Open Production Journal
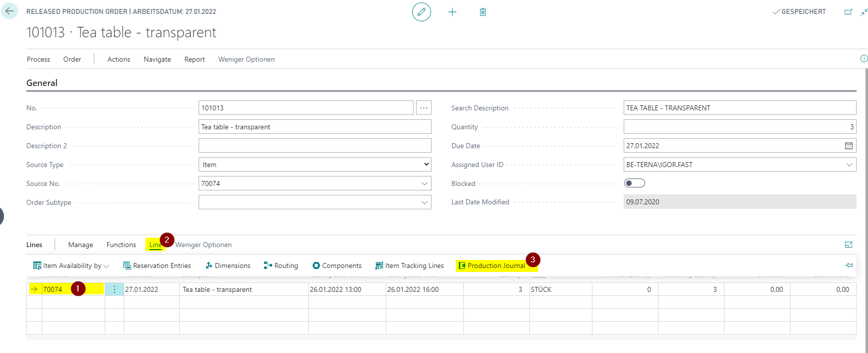The height and width of the screenshot is (353, 868). 492,265
